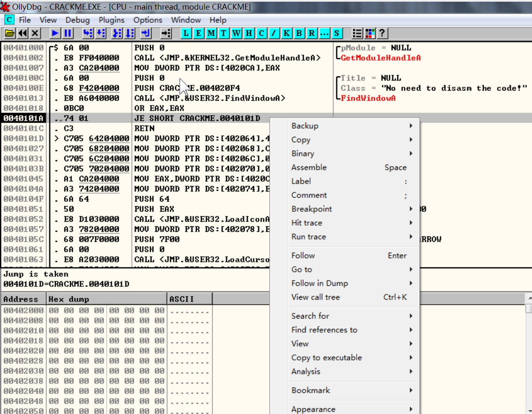Open help with question mark icon

[382, 33]
